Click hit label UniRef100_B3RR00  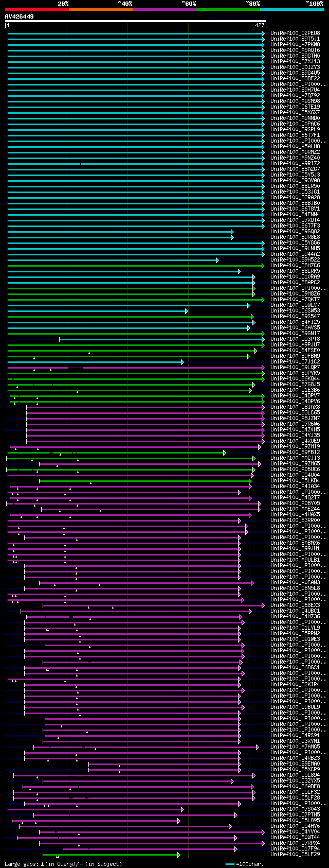[295, 520]
